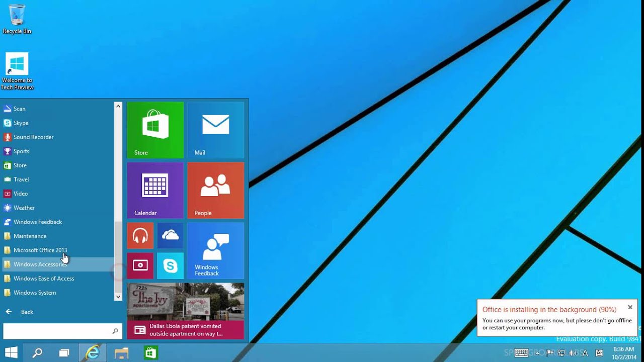The image size is (644, 362).
Task: Open taskbar Search
Action: click(x=37, y=353)
